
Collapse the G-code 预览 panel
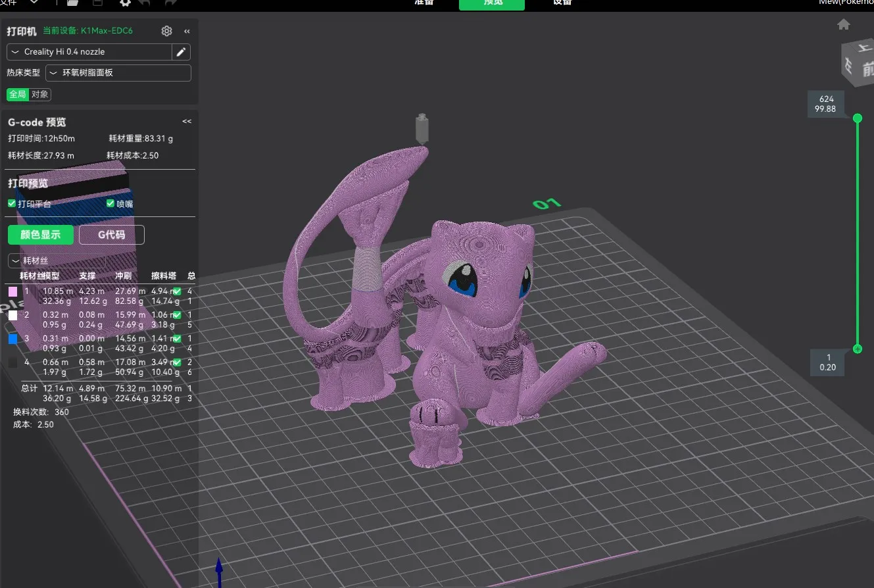187,122
